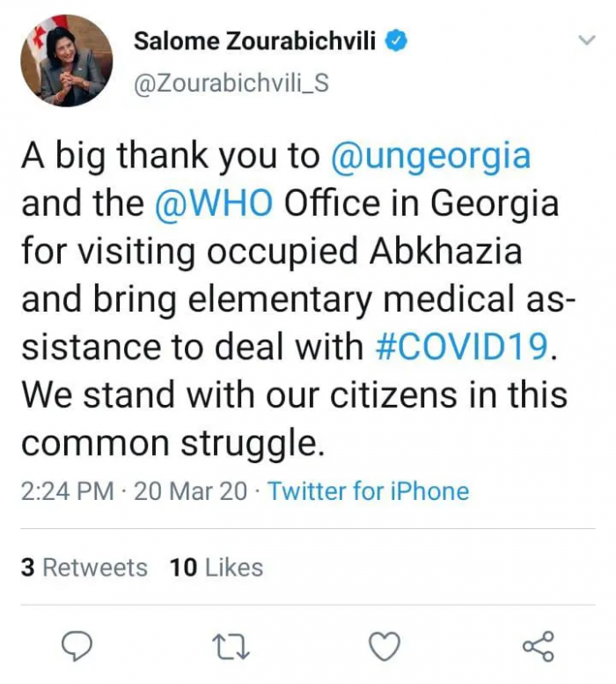Image resolution: width=616 pixels, height=684 pixels.
Task: Open Salome Zourabichvili's profile picture
Action: coord(66,61)
